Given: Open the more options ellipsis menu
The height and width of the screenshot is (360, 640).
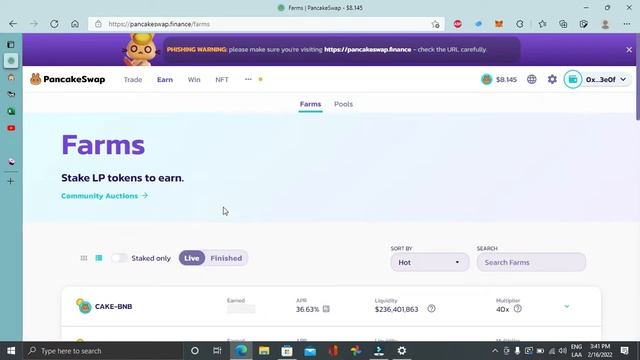Looking at the screenshot, I should [248, 79].
